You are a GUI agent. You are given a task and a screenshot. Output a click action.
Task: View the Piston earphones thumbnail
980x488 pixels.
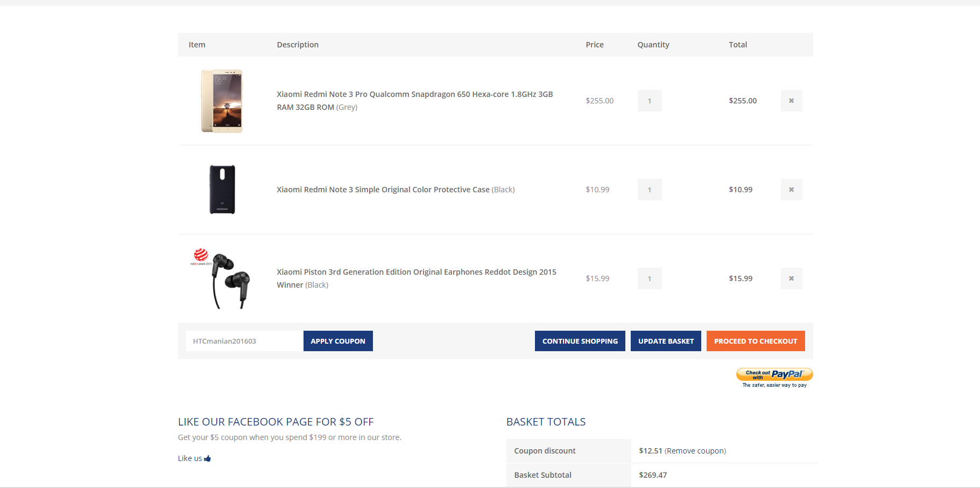coord(221,278)
